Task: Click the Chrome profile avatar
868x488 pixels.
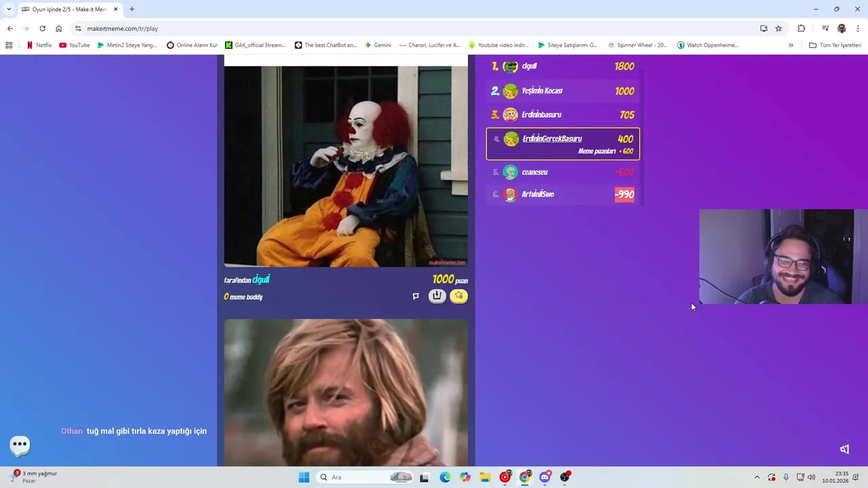Action: pyautogui.click(x=842, y=28)
